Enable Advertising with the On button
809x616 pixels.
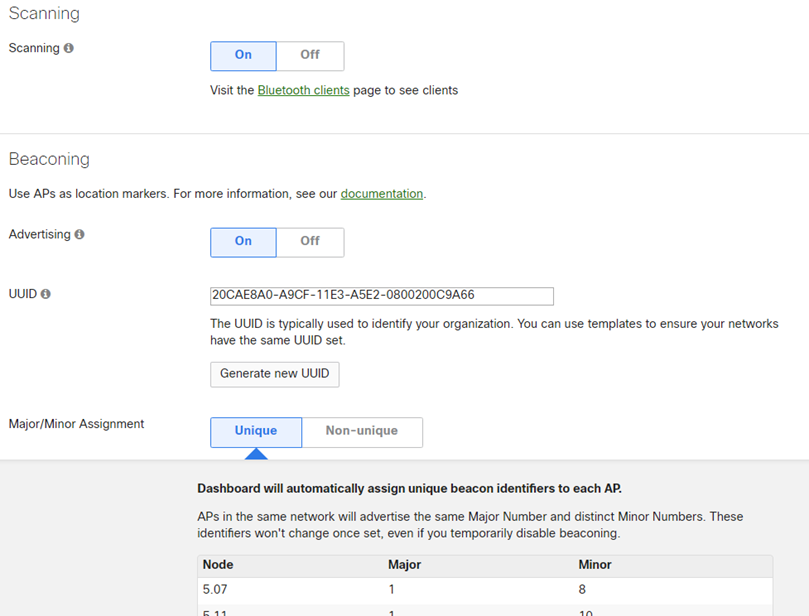tap(243, 241)
